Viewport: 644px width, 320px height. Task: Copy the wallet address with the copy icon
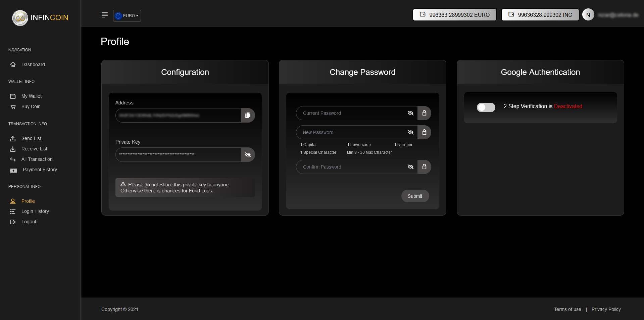click(x=248, y=115)
